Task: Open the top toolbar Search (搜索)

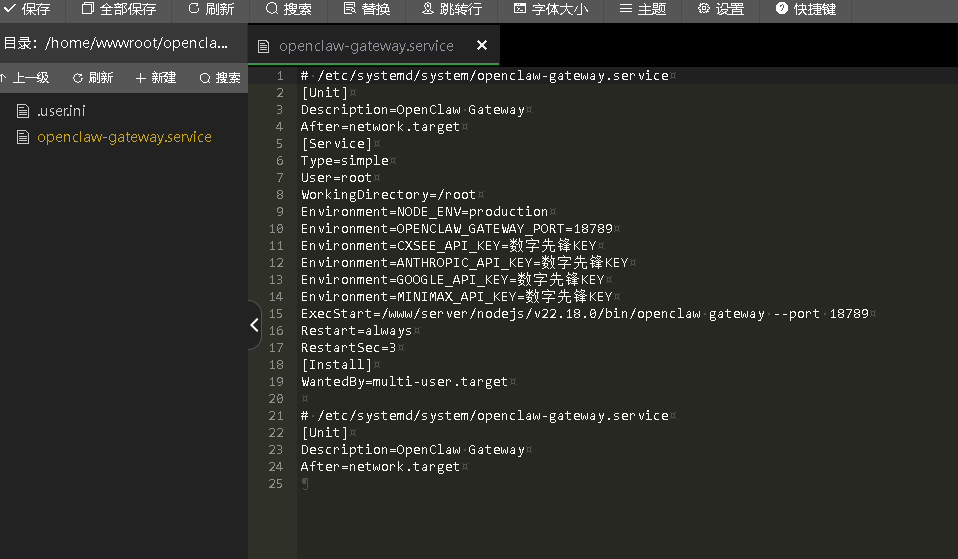Action: [288, 10]
